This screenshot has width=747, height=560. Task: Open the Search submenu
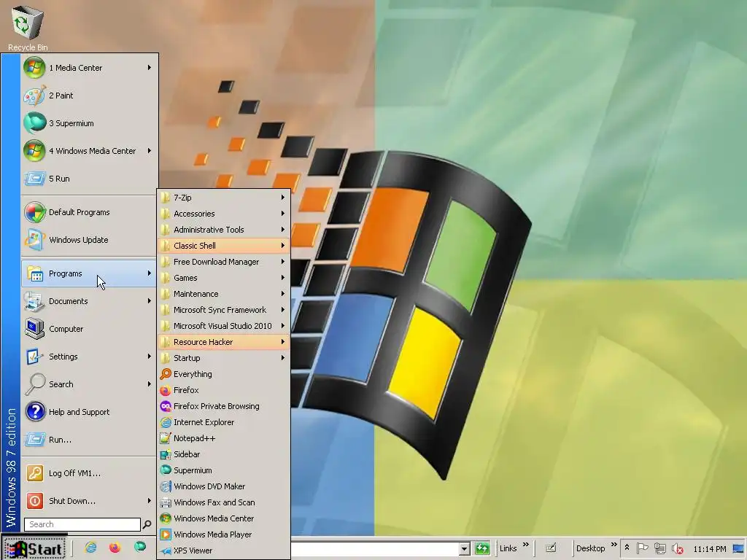(89, 384)
